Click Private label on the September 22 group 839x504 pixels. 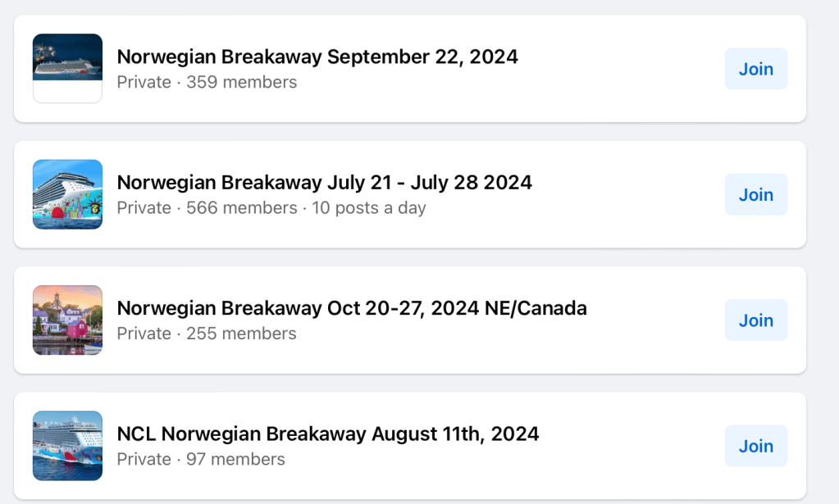coord(144,82)
